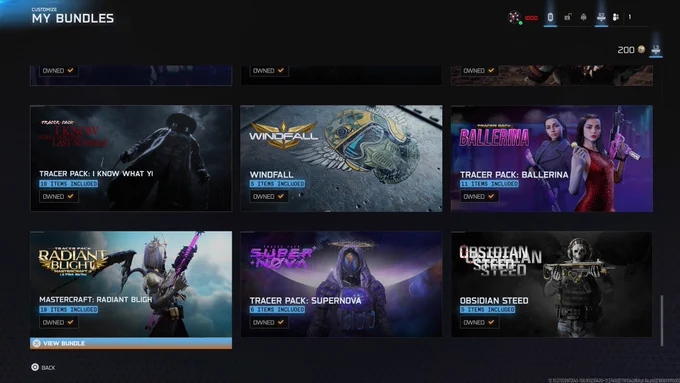The width and height of the screenshot is (680, 383).
Task: Click Owned badge on I Know What bundle
Action: (x=59, y=196)
